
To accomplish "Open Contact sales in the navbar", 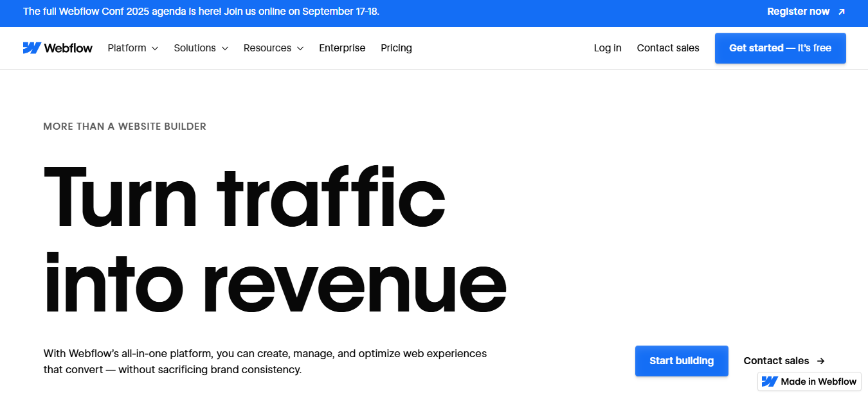I will (x=668, y=48).
